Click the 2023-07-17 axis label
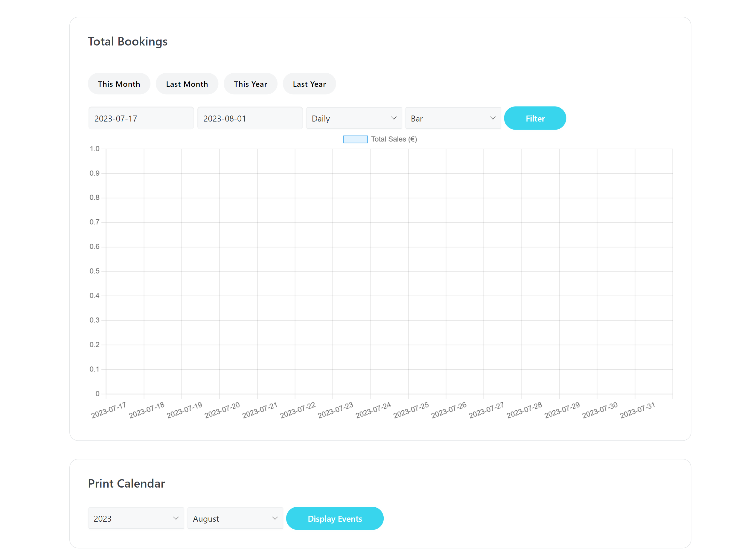 (x=108, y=410)
